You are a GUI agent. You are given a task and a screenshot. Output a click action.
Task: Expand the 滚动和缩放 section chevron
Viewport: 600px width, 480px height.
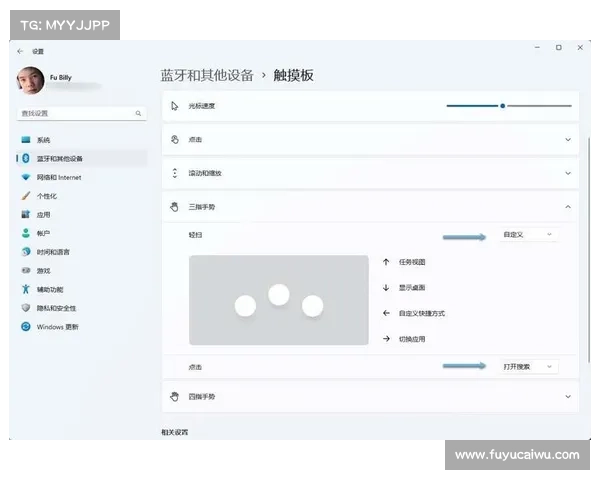tap(568, 173)
